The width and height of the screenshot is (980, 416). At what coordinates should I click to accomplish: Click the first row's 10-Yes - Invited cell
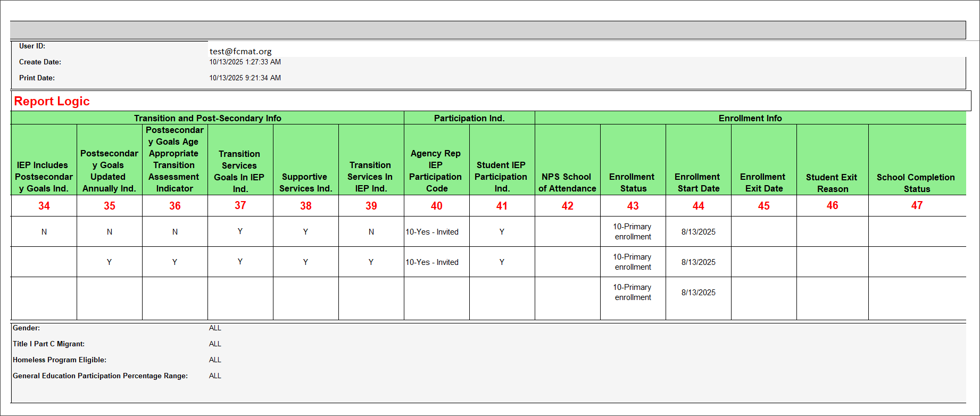(x=432, y=232)
